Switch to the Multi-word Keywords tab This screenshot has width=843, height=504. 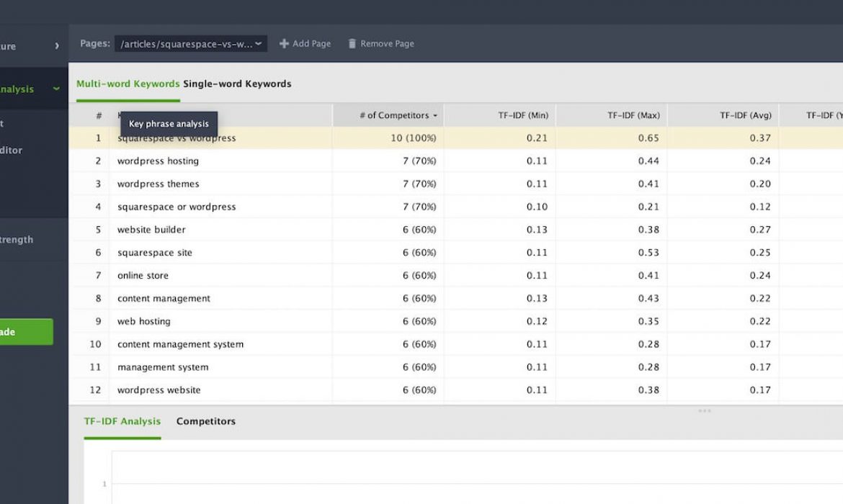[x=128, y=84]
